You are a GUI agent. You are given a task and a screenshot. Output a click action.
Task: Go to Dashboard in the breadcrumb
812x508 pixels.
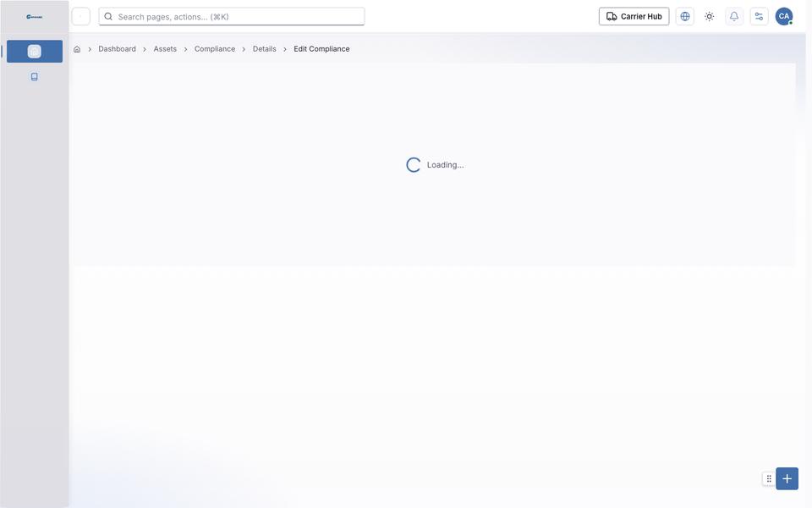117,49
